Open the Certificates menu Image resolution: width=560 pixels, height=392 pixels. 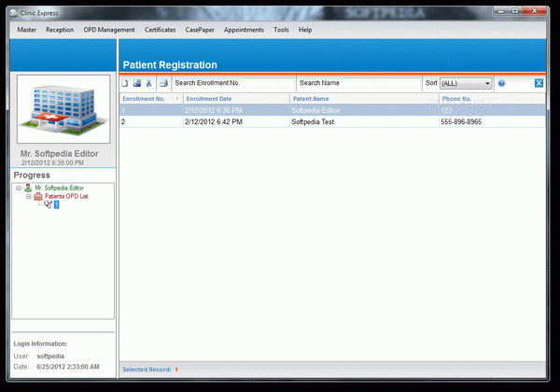pyautogui.click(x=160, y=30)
